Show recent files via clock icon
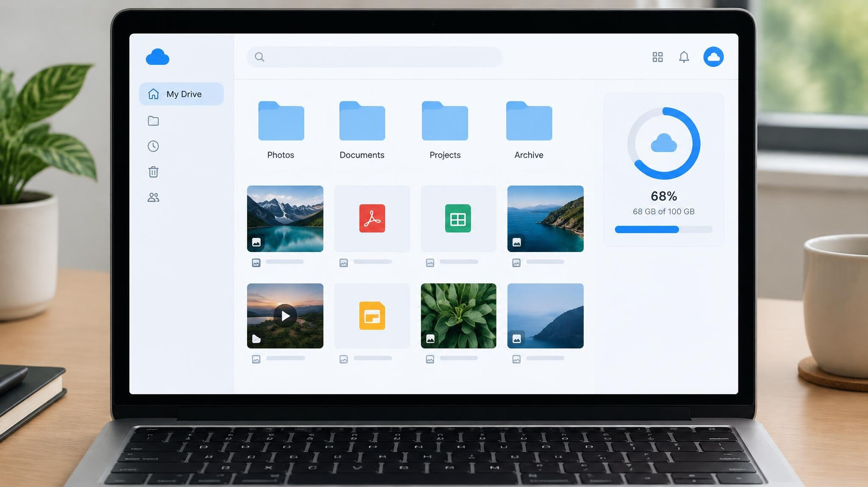The width and height of the screenshot is (868, 487). [x=153, y=146]
